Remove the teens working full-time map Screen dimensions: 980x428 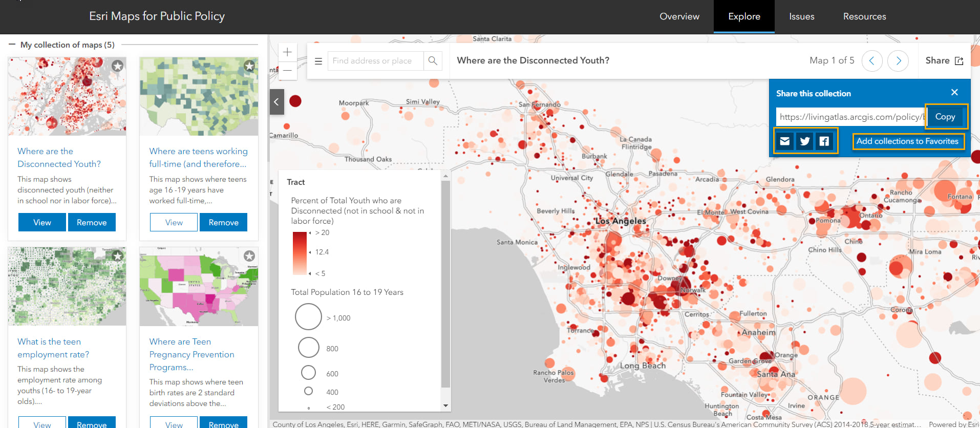223,222
